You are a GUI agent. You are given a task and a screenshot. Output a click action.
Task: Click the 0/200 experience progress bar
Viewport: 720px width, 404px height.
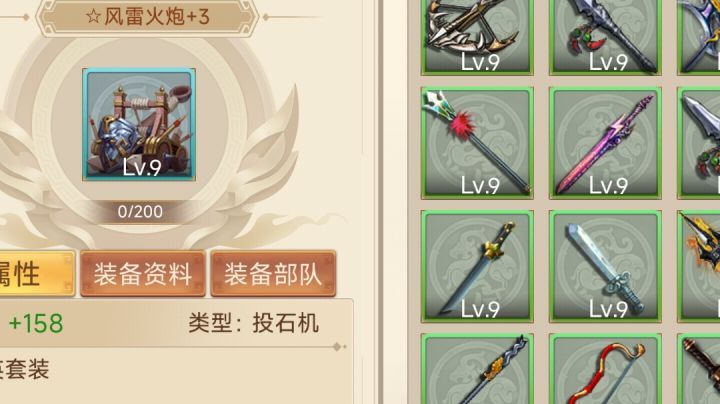(140, 211)
